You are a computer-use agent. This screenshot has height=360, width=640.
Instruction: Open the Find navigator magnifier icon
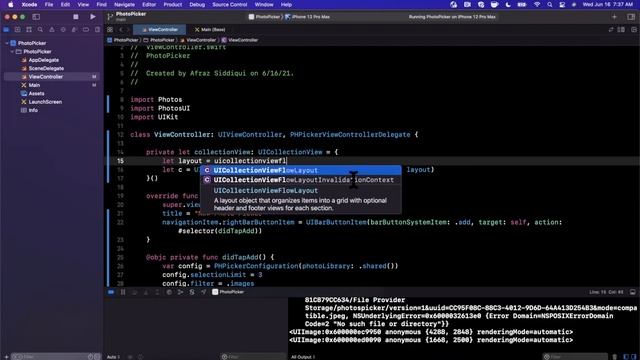[x=40, y=30]
